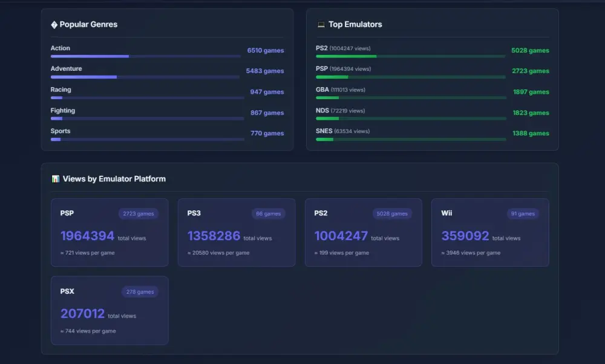This screenshot has height=364, width=605.
Task: Click the Sports genre progress bar
Action: pyautogui.click(x=148, y=140)
